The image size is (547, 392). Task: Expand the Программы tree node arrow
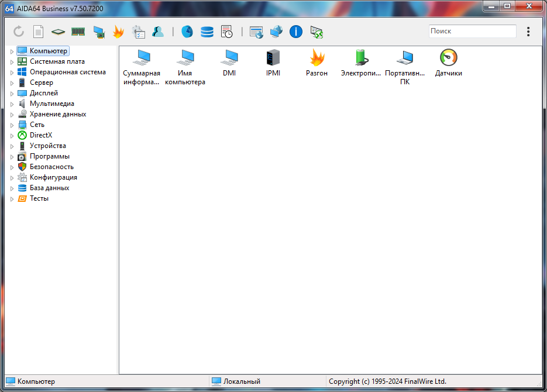point(12,157)
